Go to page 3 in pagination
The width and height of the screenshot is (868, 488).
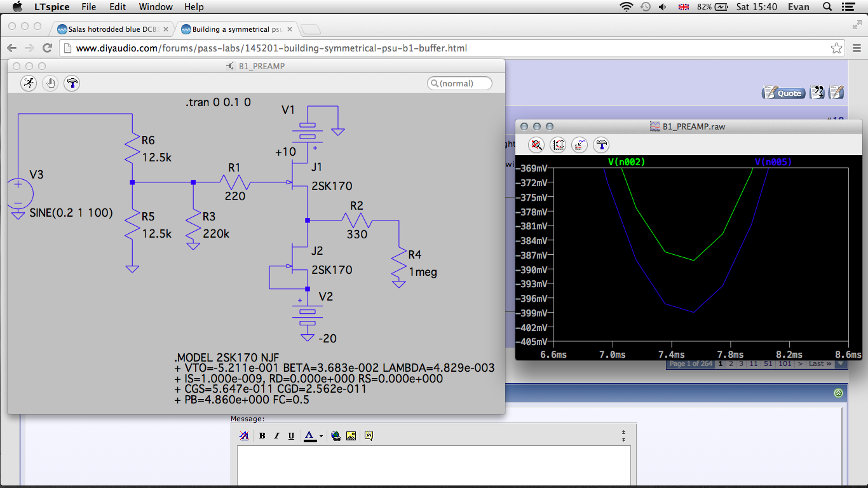pos(741,364)
